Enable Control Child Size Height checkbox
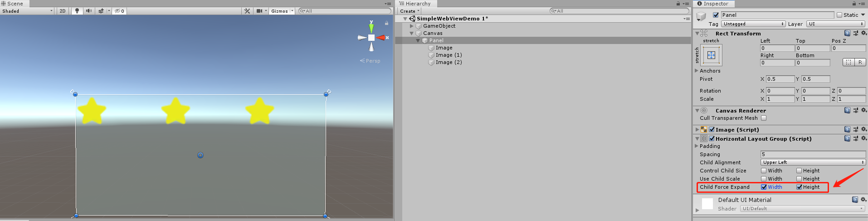Screen dimensions: 868x221 click(x=799, y=171)
